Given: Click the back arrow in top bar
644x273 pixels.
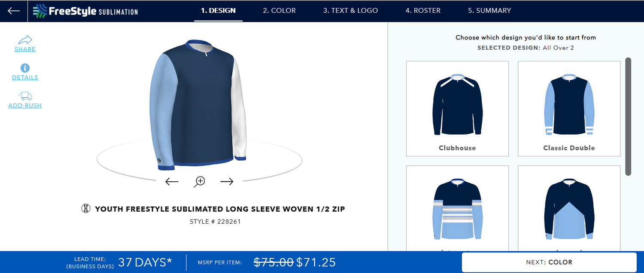Looking at the screenshot, I should [x=14, y=11].
